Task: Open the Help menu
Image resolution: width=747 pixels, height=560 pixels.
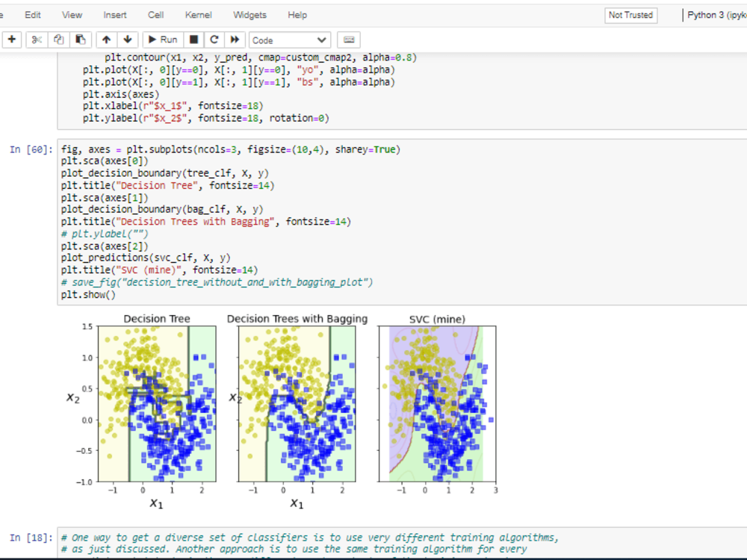Action: click(x=297, y=15)
